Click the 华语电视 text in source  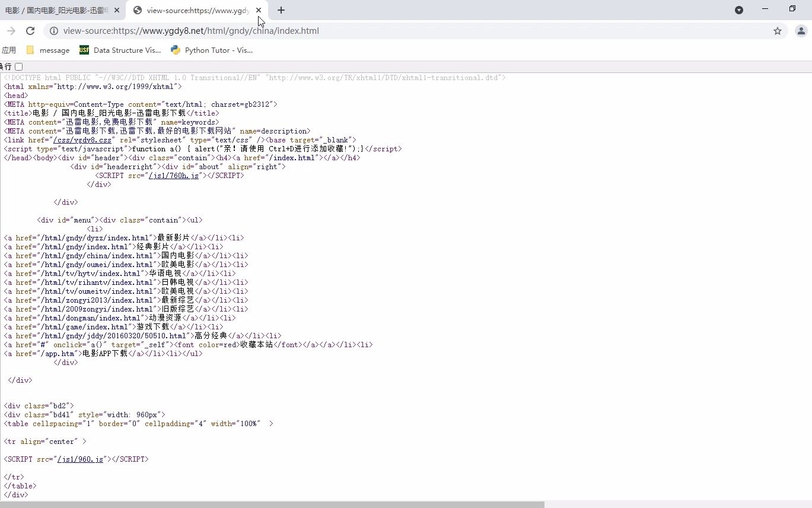pos(165,274)
